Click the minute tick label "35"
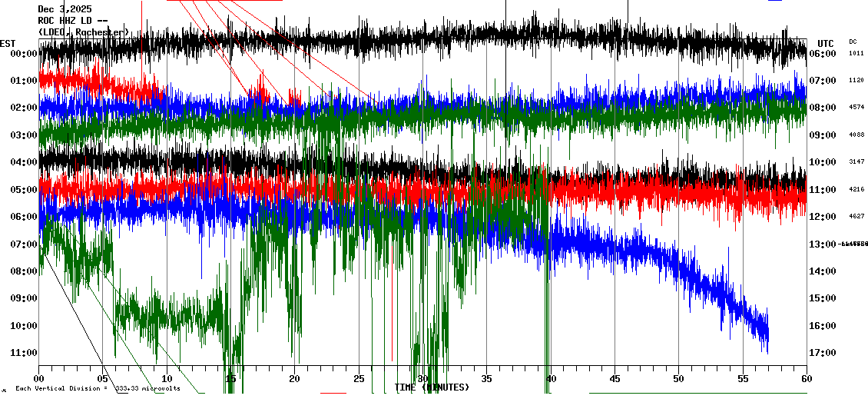The width and height of the screenshot is (868, 399). coord(486,378)
